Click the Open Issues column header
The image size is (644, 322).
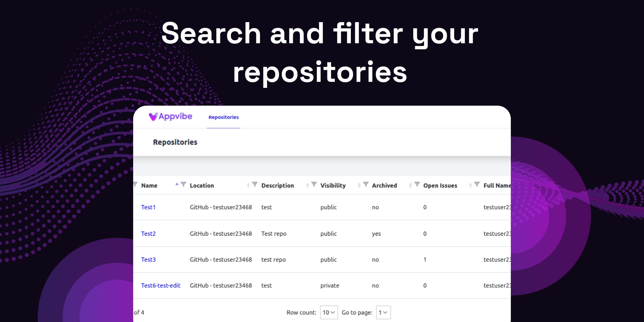pos(440,185)
